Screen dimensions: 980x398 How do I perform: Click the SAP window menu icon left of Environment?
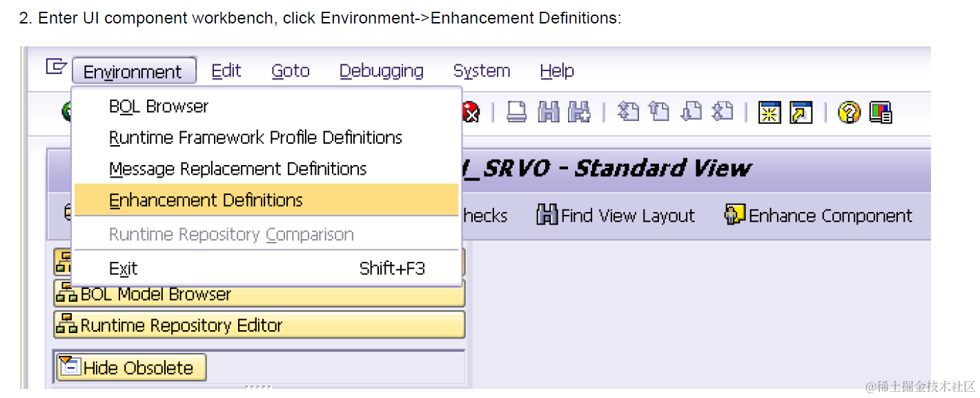click(x=55, y=67)
